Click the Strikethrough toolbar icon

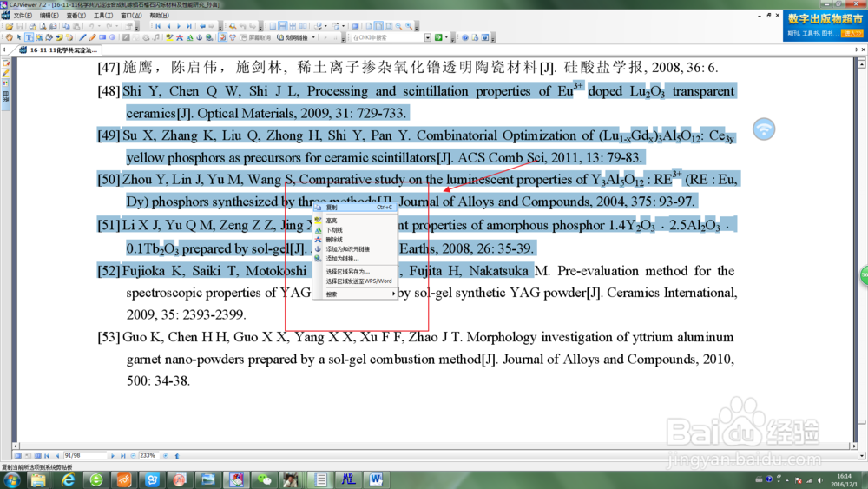180,37
